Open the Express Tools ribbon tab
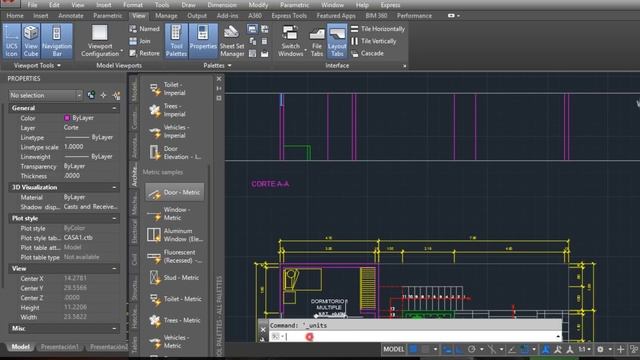Image resolution: width=640 pixels, height=360 pixels. click(289, 16)
